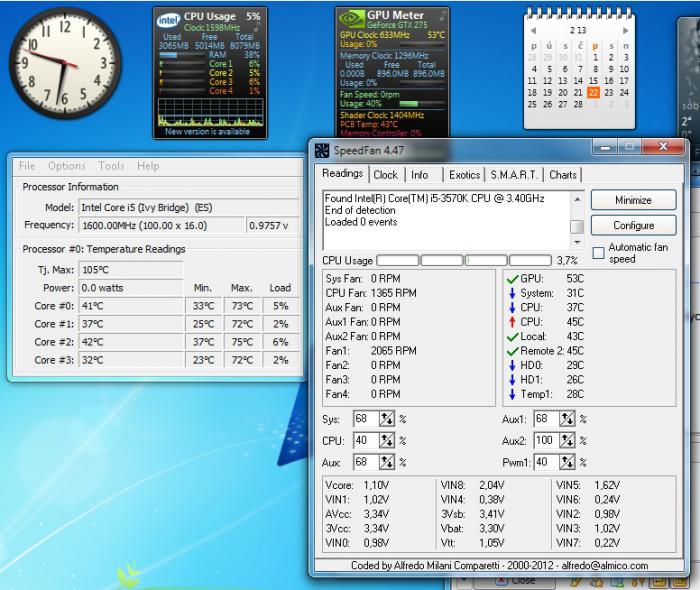The image size is (700, 590).
Task: Click the NVIDIA logo in GPU Meter gadget
Action: click(350, 18)
